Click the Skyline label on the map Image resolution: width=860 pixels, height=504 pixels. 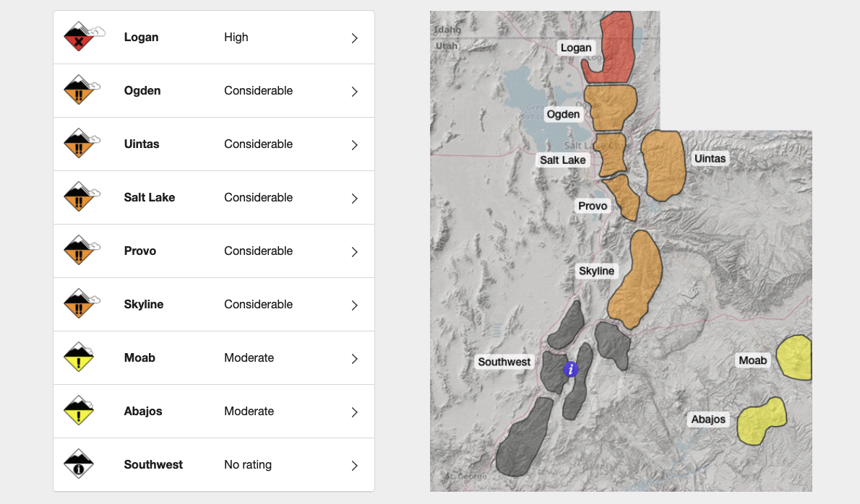pyautogui.click(x=596, y=271)
